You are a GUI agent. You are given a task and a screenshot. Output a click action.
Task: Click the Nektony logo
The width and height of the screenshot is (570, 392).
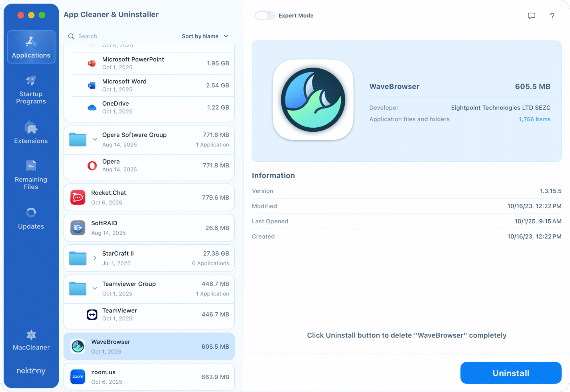[31, 371]
